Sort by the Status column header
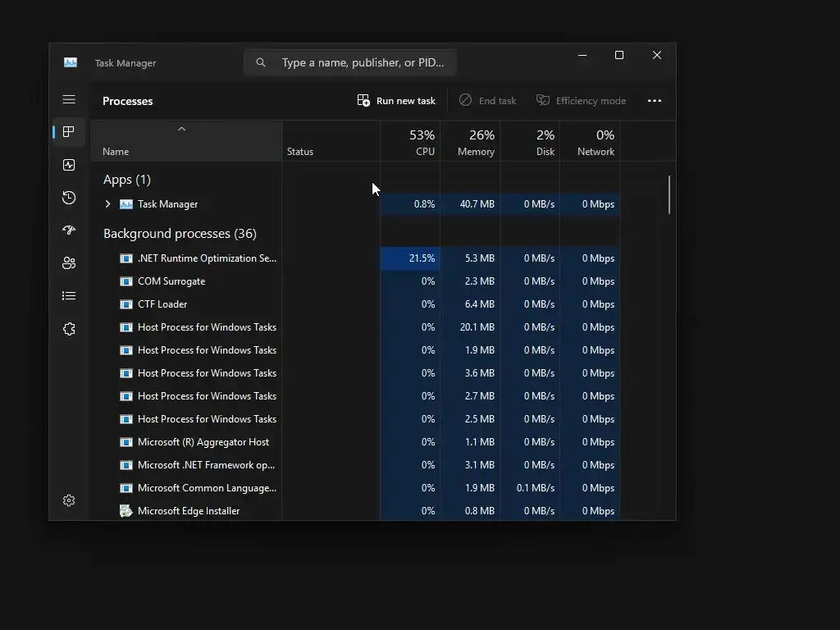The image size is (840, 630). [331, 141]
